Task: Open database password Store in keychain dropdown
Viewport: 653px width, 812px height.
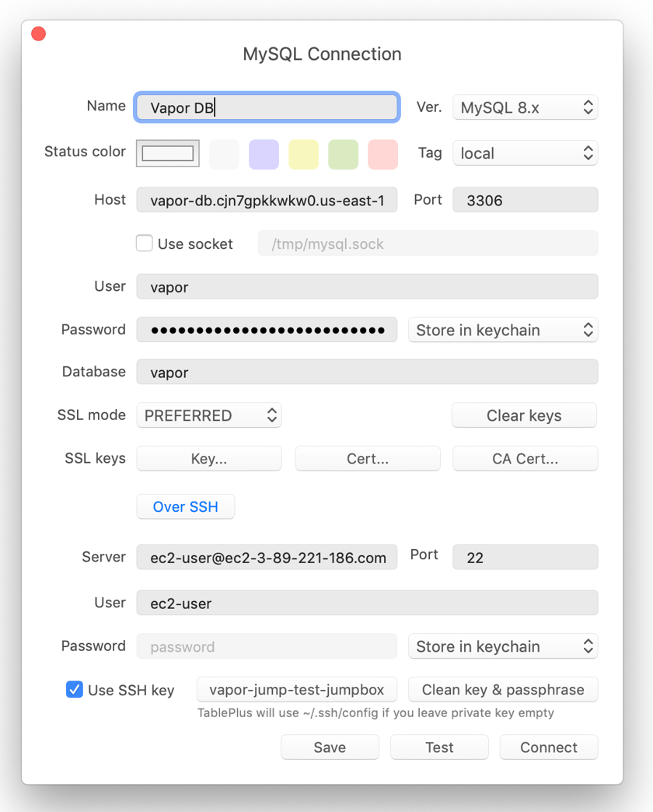Action: pos(503,330)
